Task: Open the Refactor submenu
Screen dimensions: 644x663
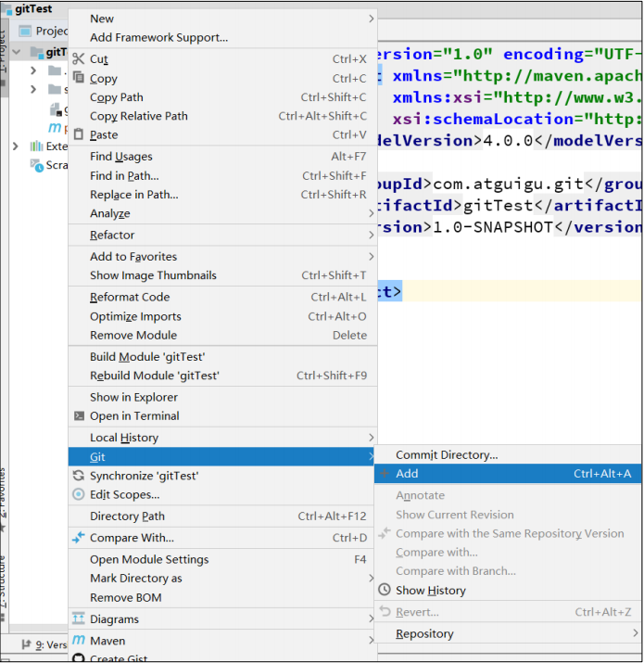Action: click(x=222, y=235)
